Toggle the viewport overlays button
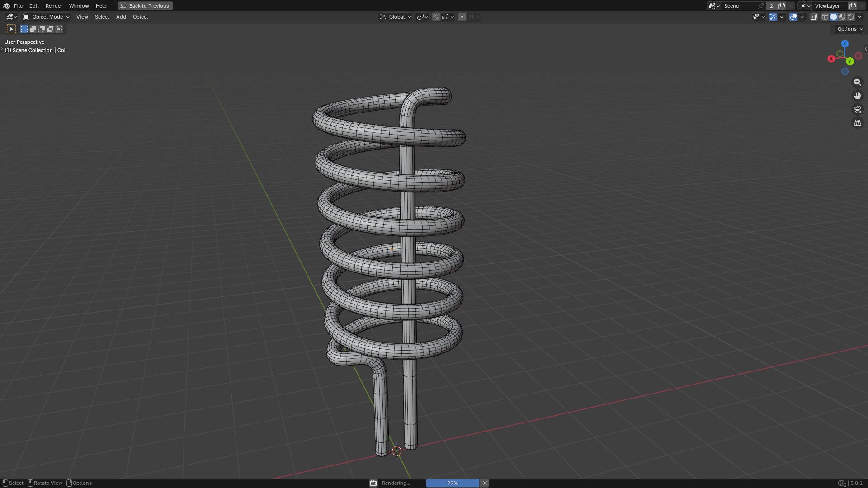 793,17
